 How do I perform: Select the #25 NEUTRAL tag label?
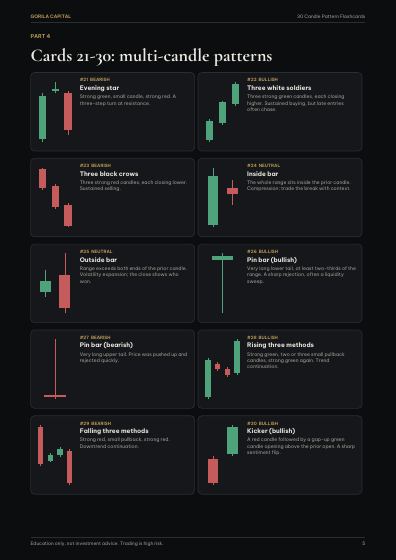tap(96, 251)
